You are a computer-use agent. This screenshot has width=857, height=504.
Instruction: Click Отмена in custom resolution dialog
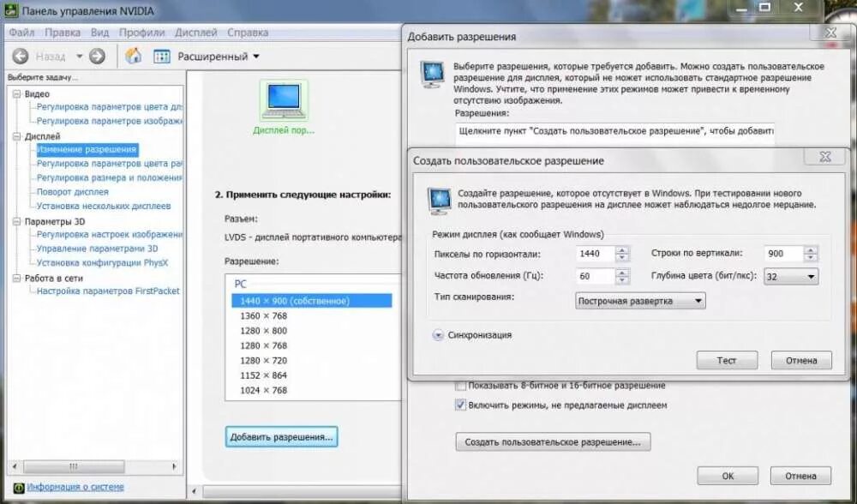(801, 360)
